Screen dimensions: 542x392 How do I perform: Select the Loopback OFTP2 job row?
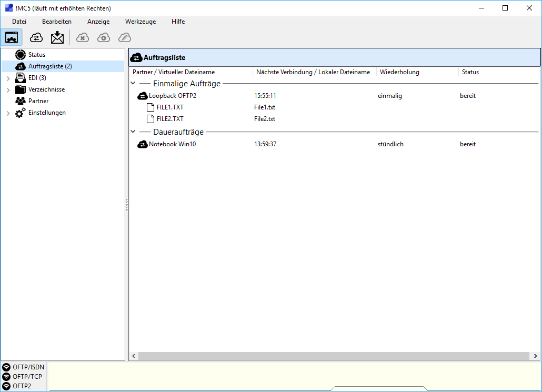click(172, 96)
